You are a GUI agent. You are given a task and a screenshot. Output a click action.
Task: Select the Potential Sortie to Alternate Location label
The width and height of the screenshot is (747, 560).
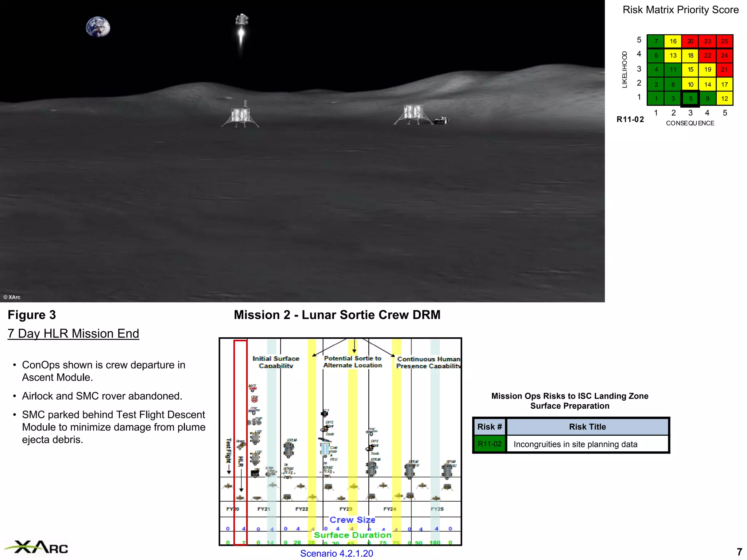click(353, 362)
